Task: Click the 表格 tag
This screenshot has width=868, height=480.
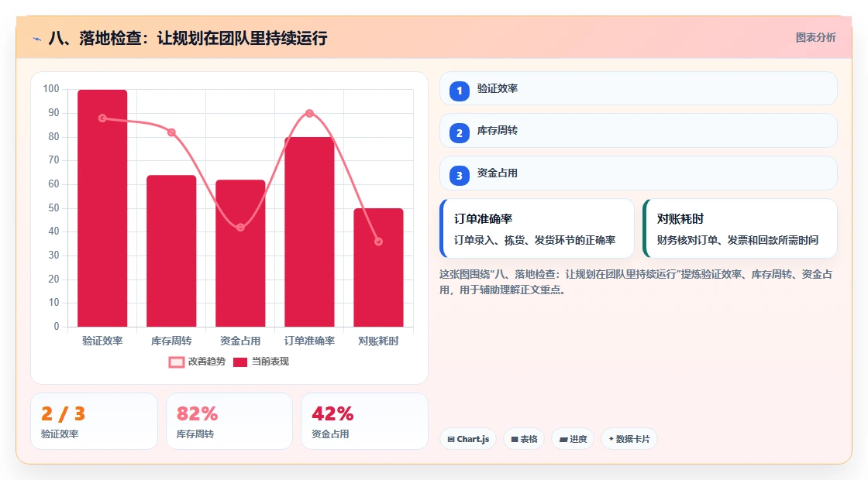Action: click(524, 439)
